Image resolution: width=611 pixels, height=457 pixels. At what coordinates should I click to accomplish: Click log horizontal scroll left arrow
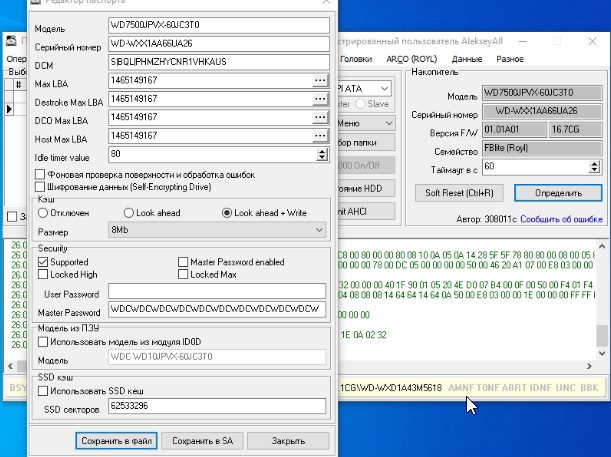(11, 366)
